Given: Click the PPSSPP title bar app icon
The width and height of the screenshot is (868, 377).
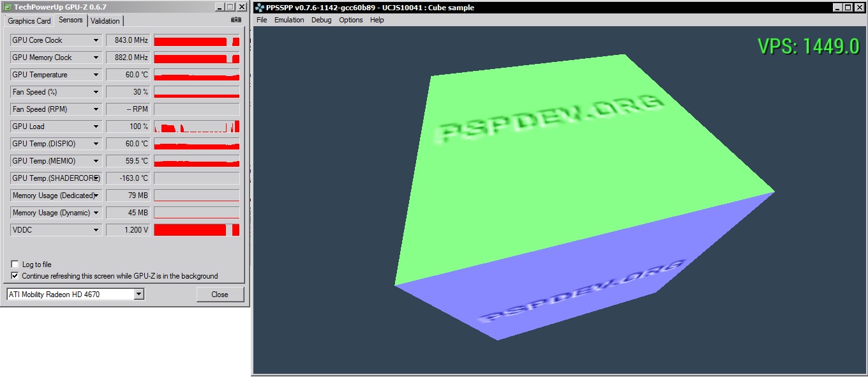Looking at the screenshot, I should tap(259, 8).
